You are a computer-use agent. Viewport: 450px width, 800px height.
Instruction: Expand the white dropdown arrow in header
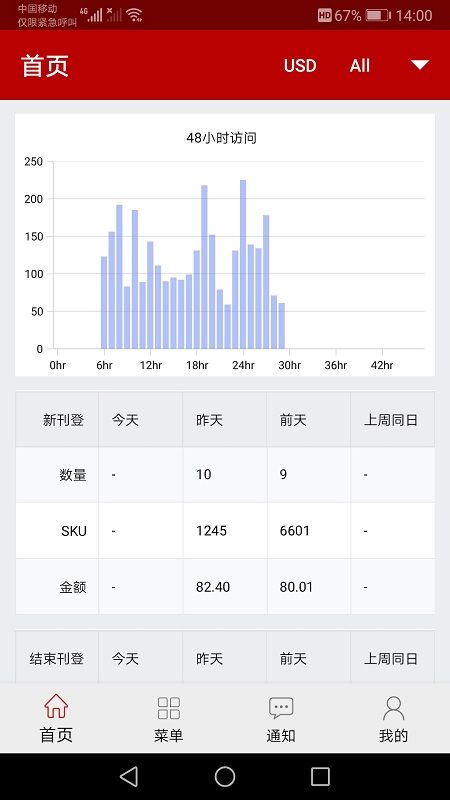tap(420, 65)
